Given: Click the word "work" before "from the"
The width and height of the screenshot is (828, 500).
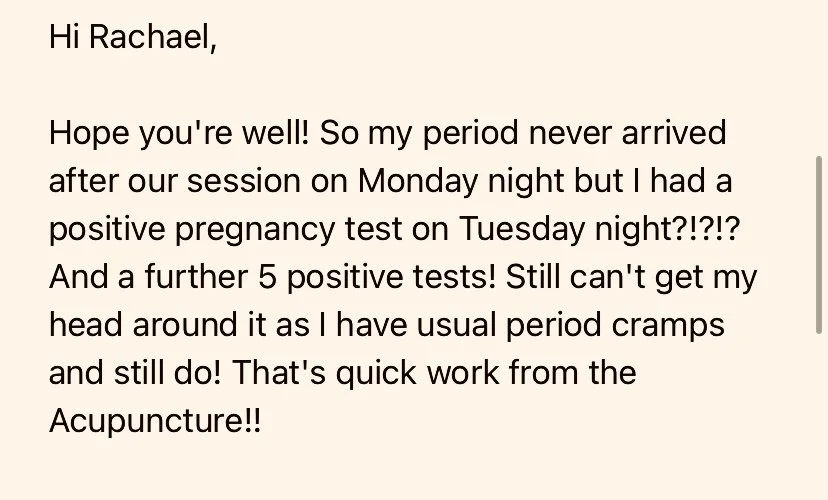Looking at the screenshot, I should [463, 373].
